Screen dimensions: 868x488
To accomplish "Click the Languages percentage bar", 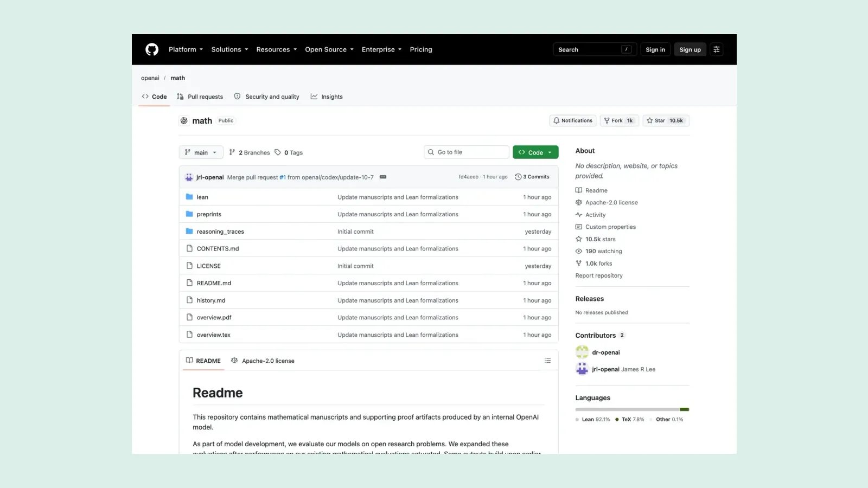I will click(x=632, y=409).
